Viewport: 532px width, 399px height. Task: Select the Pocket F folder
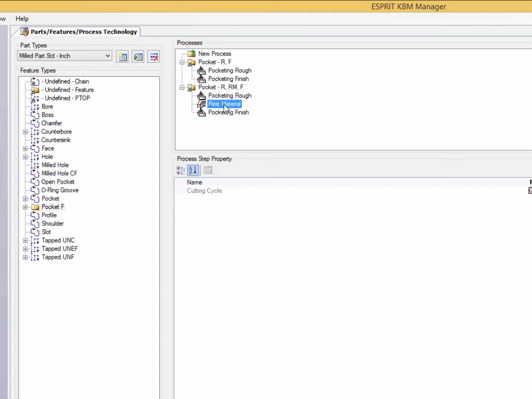(x=52, y=207)
